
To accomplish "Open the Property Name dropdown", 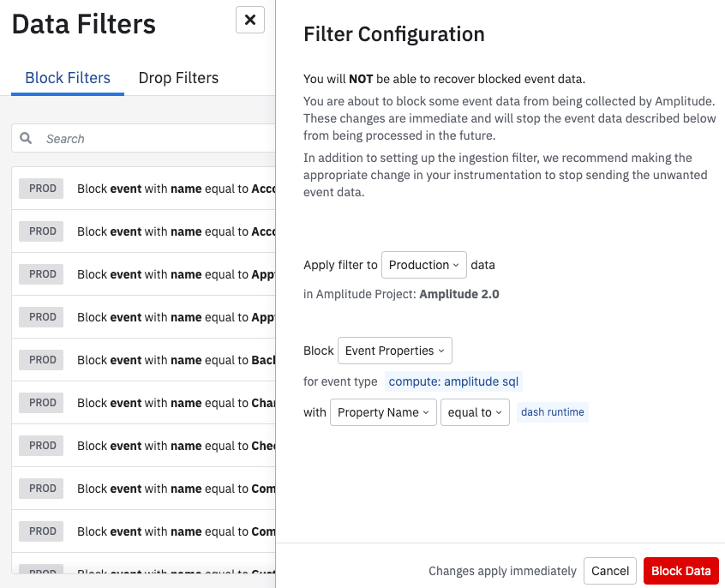I will click(383, 412).
